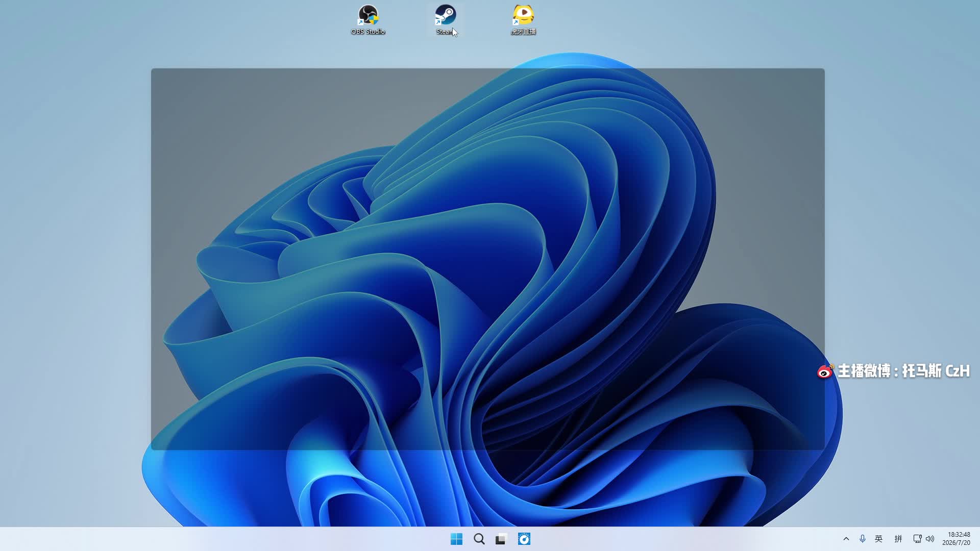Screen dimensions: 980x551
Task: Open the volume speaker icon
Action: [x=930, y=539]
